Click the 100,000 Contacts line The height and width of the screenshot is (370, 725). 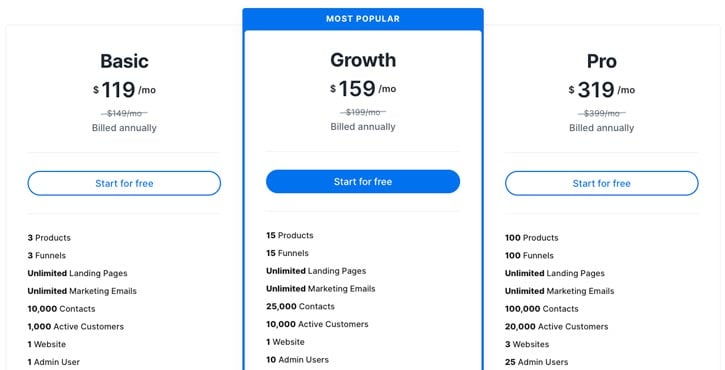(x=541, y=309)
